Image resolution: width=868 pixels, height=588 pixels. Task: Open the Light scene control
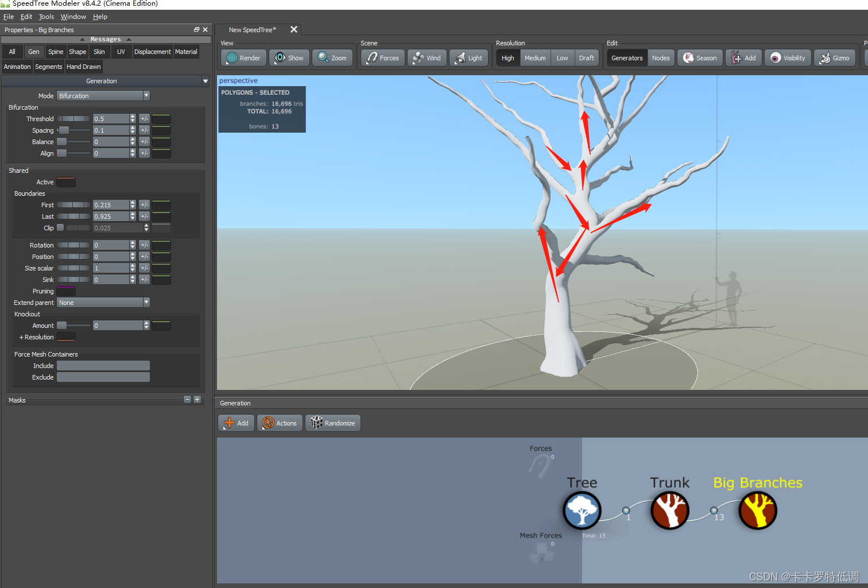tap(468, 58)
